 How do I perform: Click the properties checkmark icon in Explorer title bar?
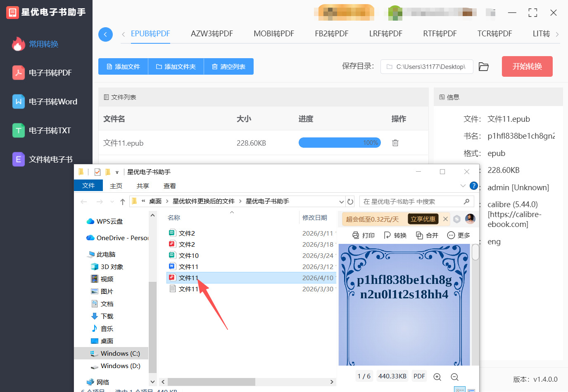click(97, 172)
